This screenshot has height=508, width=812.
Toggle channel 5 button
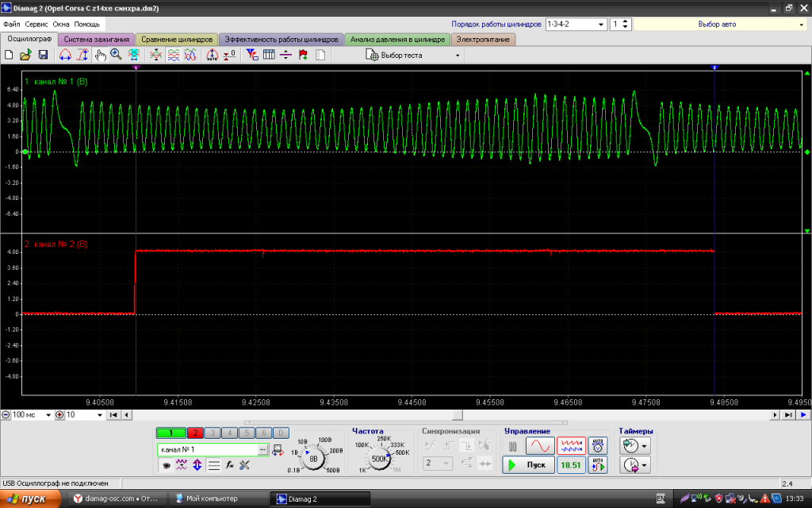pos(247,433)
